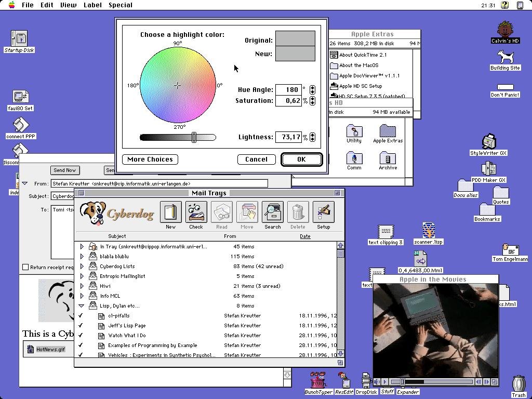The image size is (532, 399).
Task: Expand the Hiwi mail tray
Action: point(82,286)
